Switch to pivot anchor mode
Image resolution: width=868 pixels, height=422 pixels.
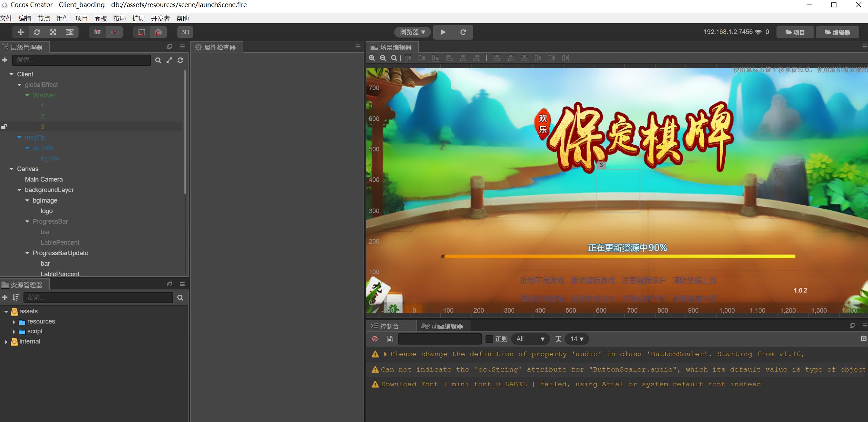click(97, 32)
